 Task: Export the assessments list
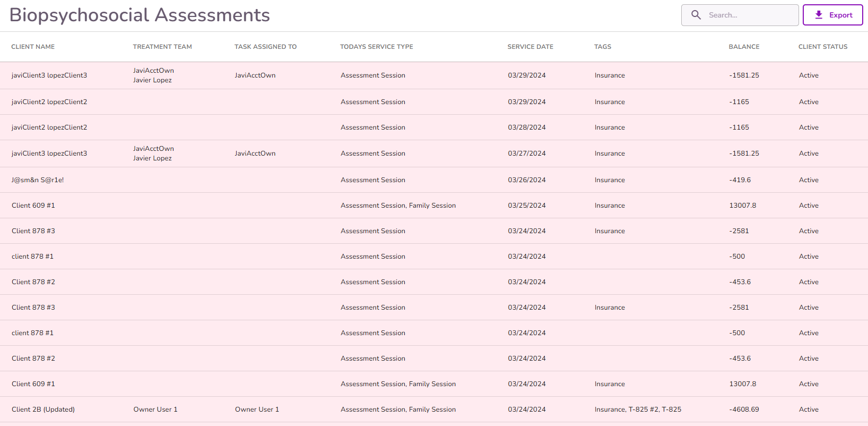click(833, 15)
